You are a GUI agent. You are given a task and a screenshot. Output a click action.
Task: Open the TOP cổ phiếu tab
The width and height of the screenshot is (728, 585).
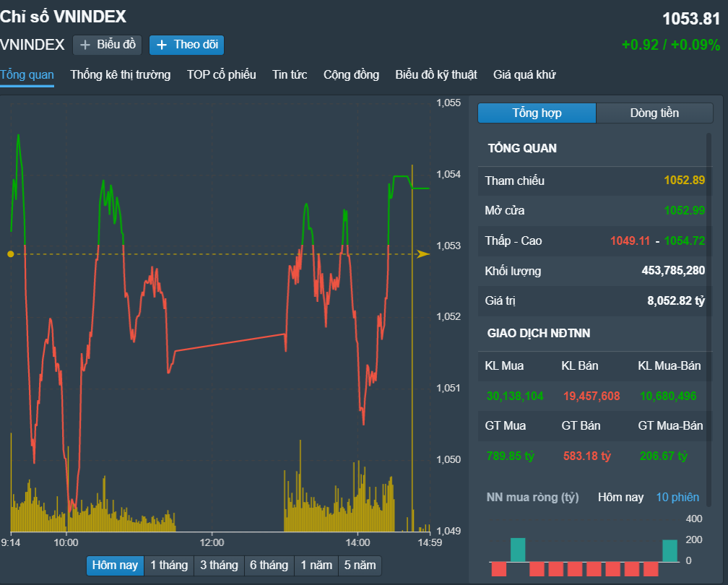click(221, 74)
